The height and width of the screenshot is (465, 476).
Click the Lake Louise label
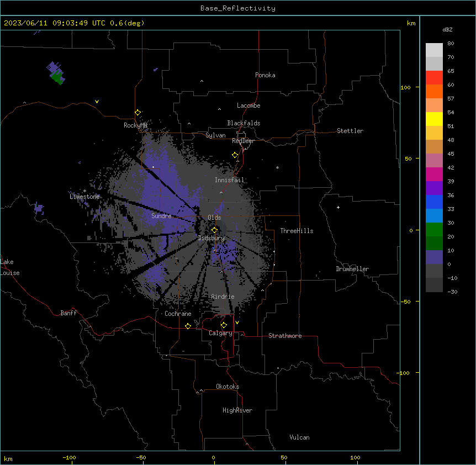tap(10, 267)
